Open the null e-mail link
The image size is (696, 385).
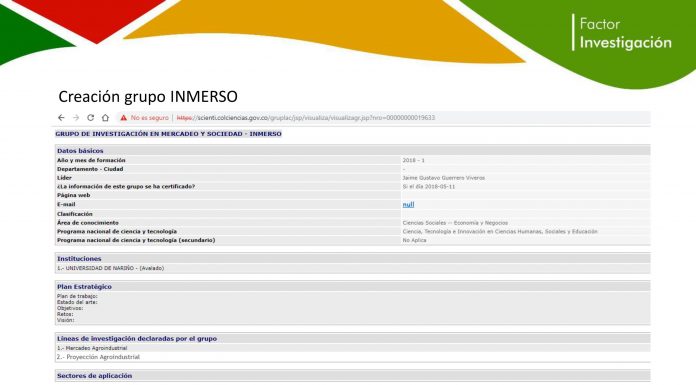408,205
